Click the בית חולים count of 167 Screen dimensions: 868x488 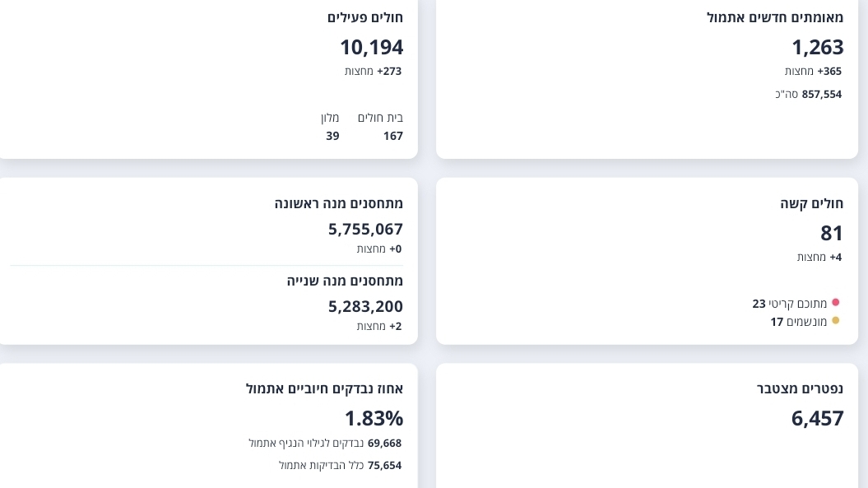392,136
